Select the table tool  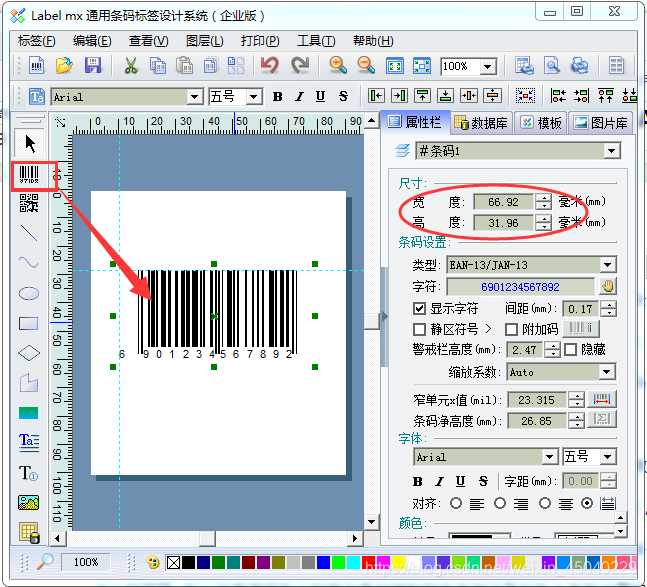coord(29,532)
